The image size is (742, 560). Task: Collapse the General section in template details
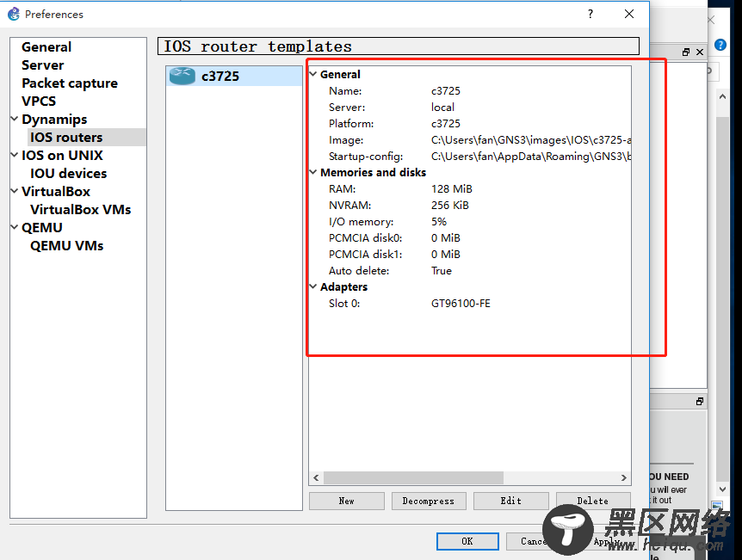[313, 74]
